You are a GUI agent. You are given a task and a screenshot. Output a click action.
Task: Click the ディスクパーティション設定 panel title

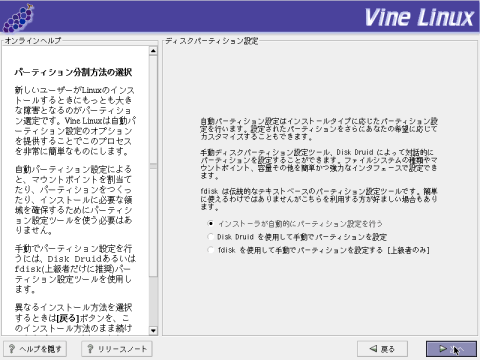click(212, 41)
